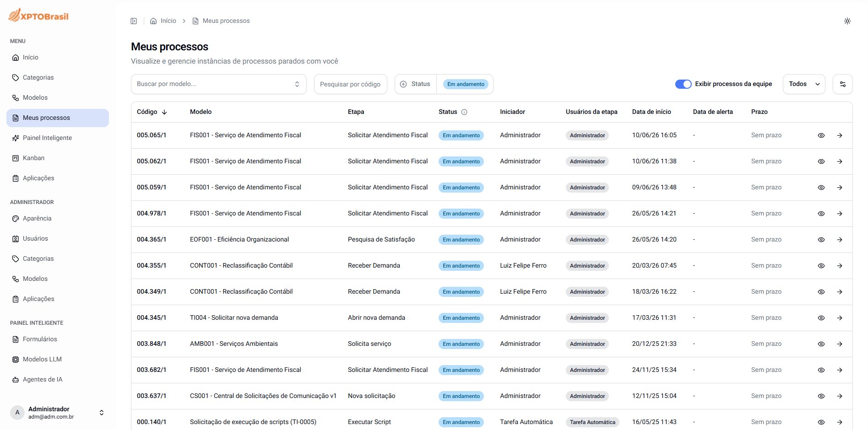Open Início in the sidebar menu
868x430 pixels.
pos(58,58)
